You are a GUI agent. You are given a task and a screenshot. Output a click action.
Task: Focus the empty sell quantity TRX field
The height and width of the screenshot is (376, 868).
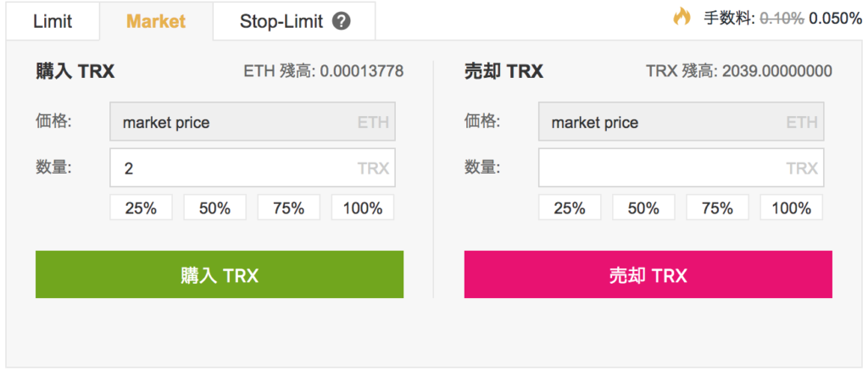point(681,168)
